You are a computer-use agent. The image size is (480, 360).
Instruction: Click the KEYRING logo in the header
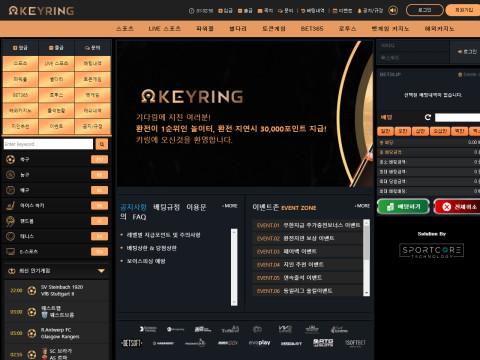[41, 11]
